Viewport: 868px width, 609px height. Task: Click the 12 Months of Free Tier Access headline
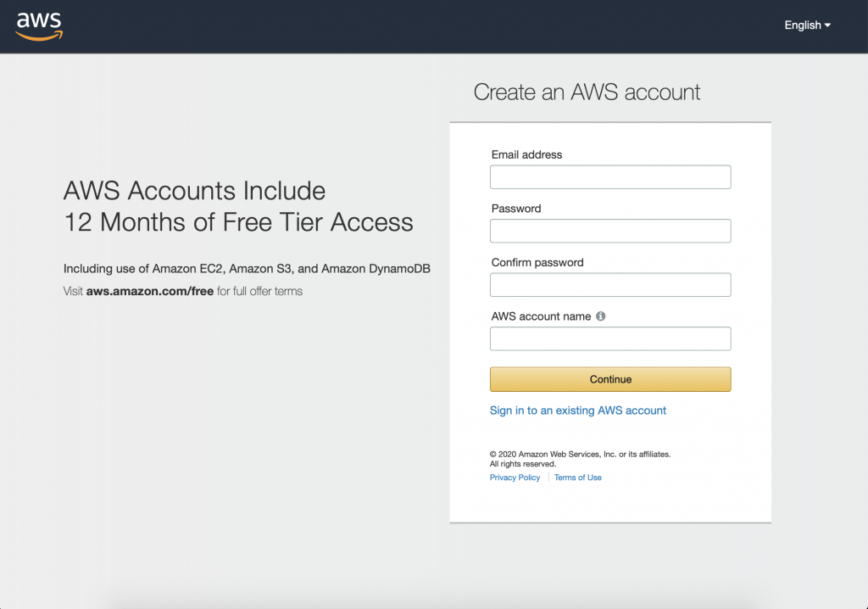tap(238, 222)
